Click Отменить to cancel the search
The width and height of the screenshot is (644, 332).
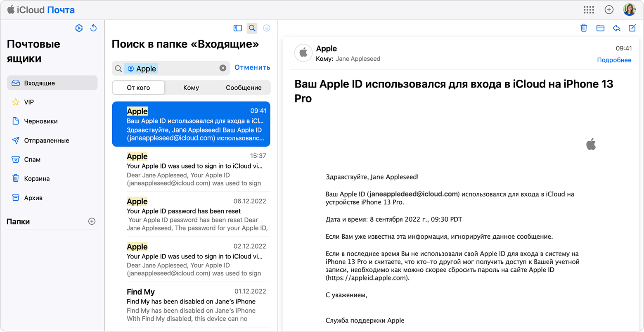252,67
